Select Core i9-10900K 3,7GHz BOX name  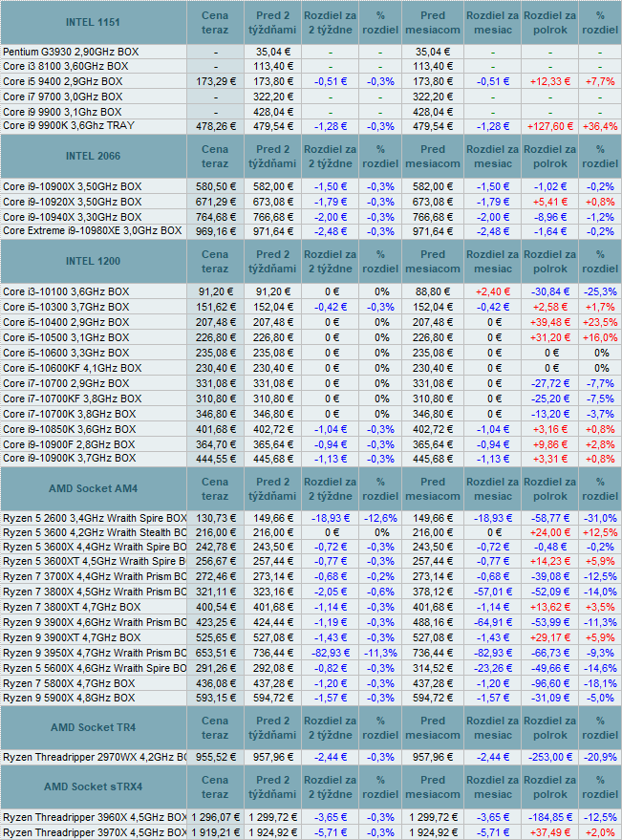69,458
